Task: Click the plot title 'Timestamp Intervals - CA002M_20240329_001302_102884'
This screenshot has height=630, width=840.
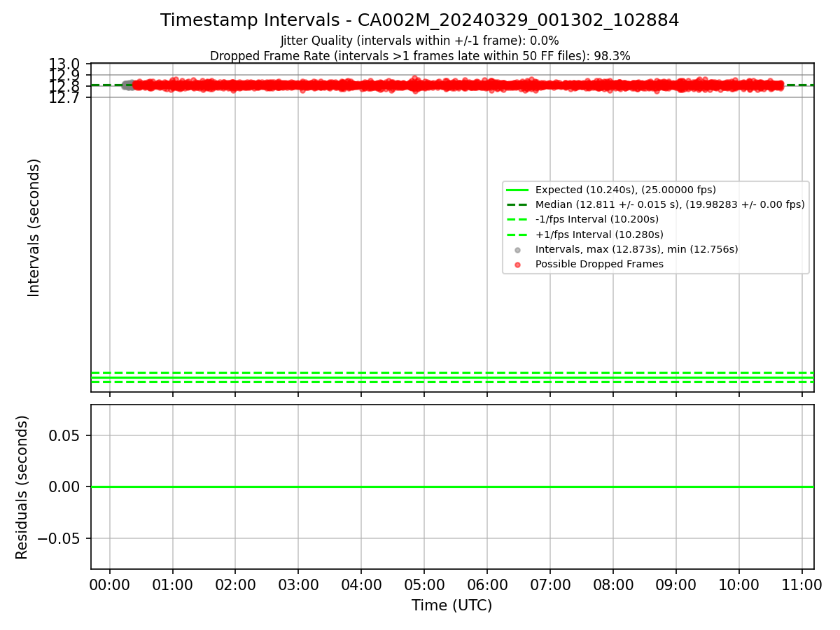Action: [x=419, y=20]
